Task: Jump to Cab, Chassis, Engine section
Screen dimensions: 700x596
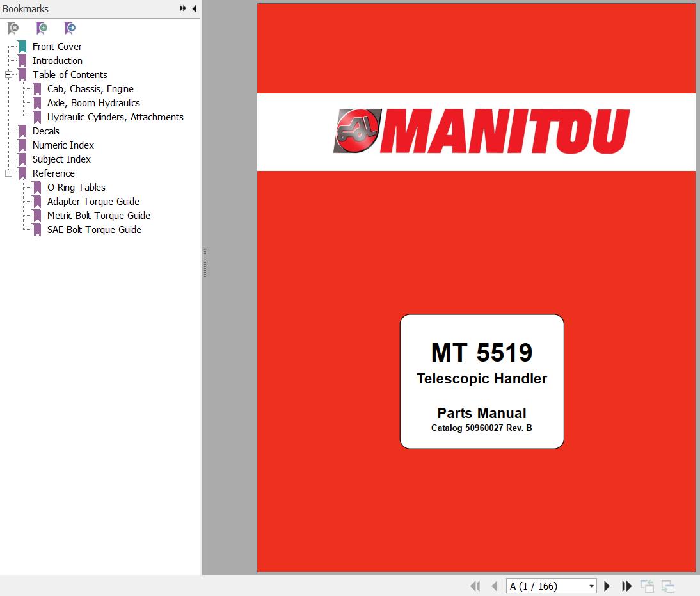Action: tap(90, 89)
